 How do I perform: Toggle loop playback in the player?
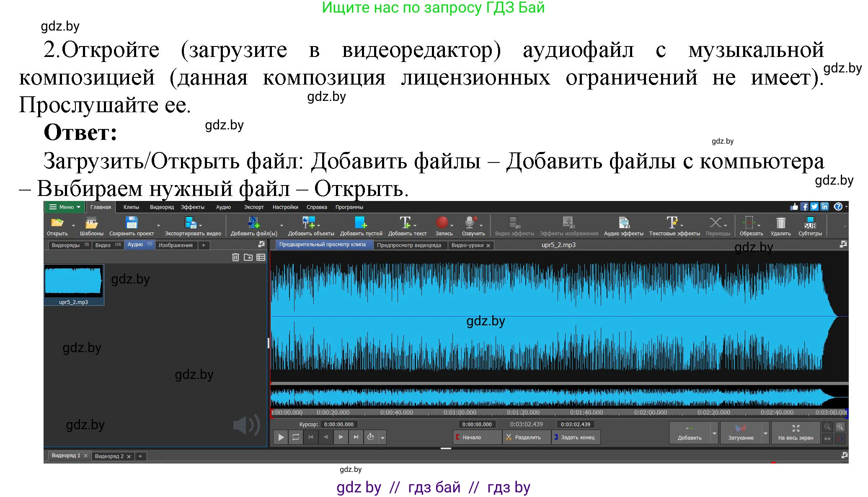coord(296,437)
